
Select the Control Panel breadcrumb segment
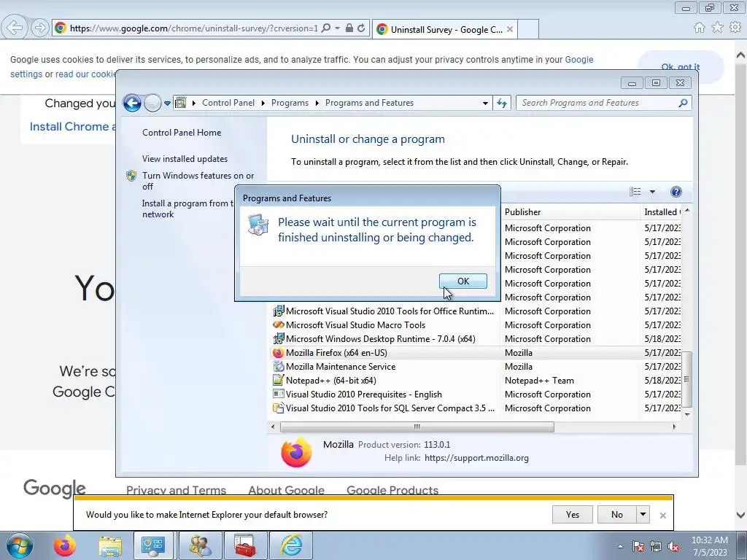coord(228,103)
